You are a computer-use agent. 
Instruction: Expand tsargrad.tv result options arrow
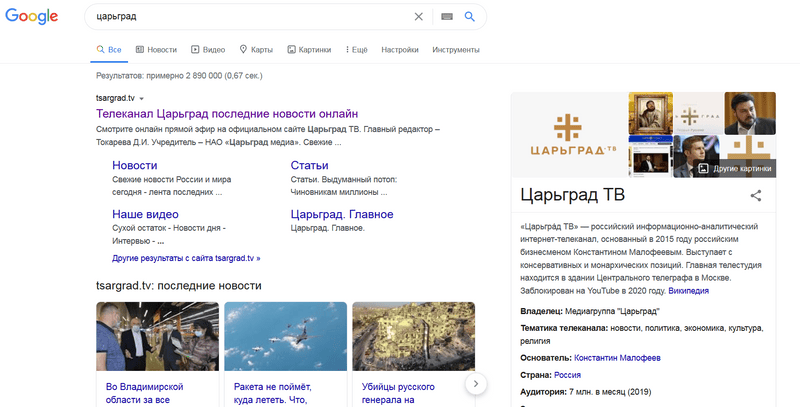tap(142, 99)
